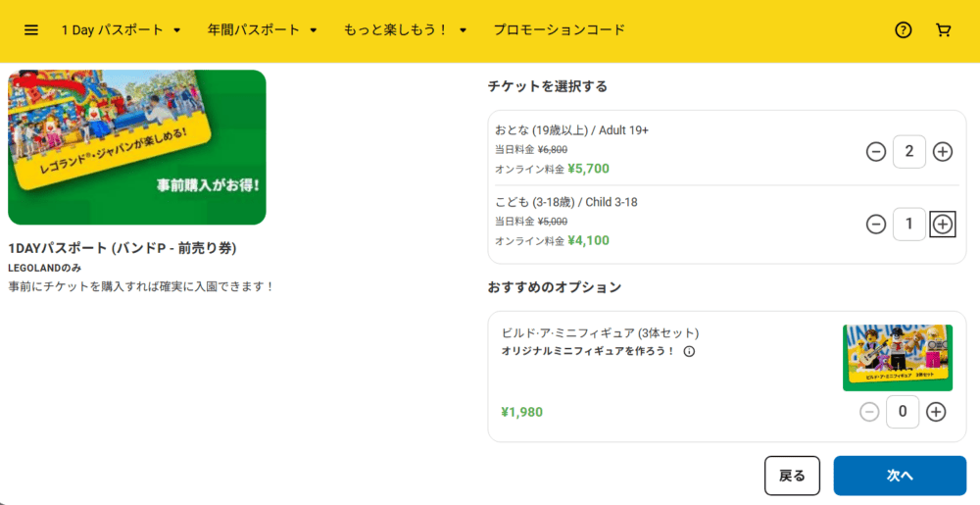This screenshot has height=505, width=980.
Task: Click the 次へ next button
Action: coord(900,476)
